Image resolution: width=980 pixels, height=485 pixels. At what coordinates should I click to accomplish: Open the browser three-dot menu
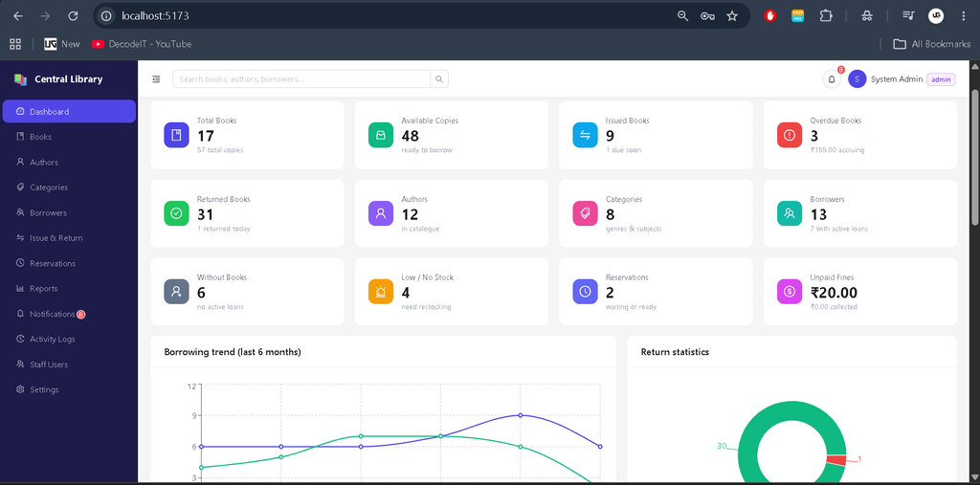[963, 16]
